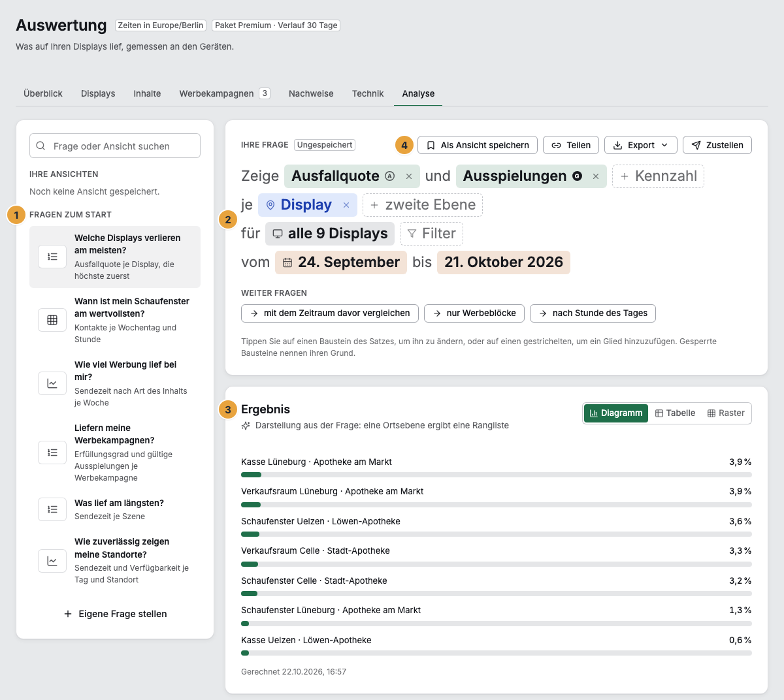Open the Displays tab
The image size is (784, 700).
[98, 93]
